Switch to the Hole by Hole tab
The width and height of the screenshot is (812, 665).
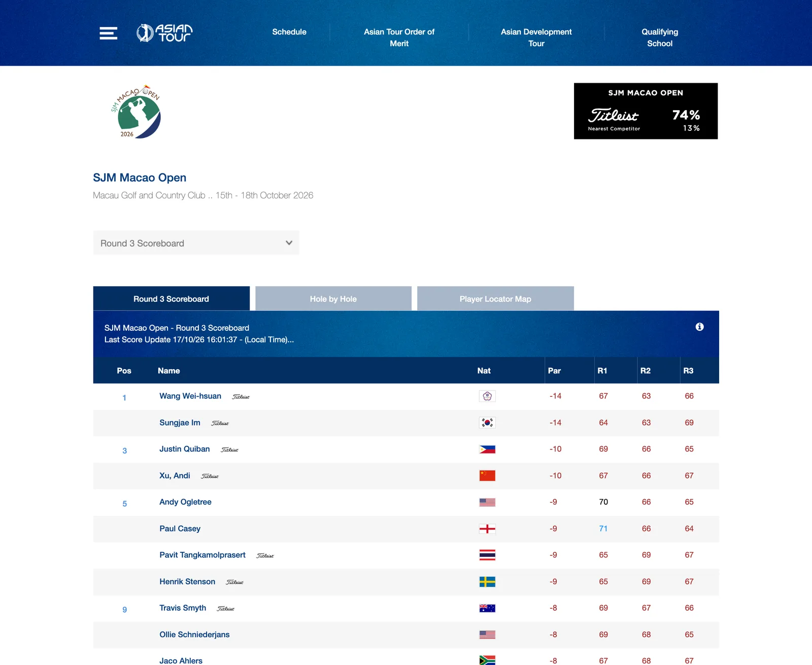pos(333,299)
